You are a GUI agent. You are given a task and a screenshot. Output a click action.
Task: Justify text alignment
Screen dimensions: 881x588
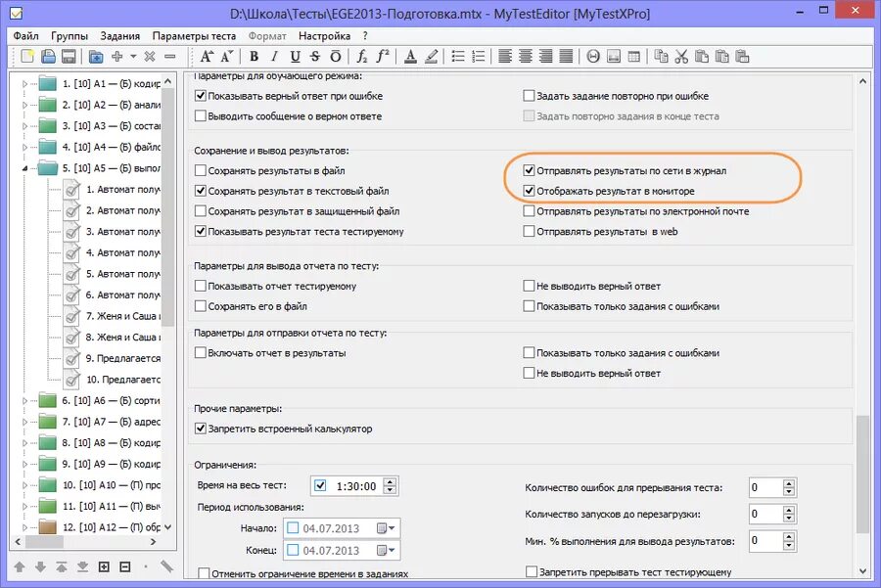click(x=567, y=56)
